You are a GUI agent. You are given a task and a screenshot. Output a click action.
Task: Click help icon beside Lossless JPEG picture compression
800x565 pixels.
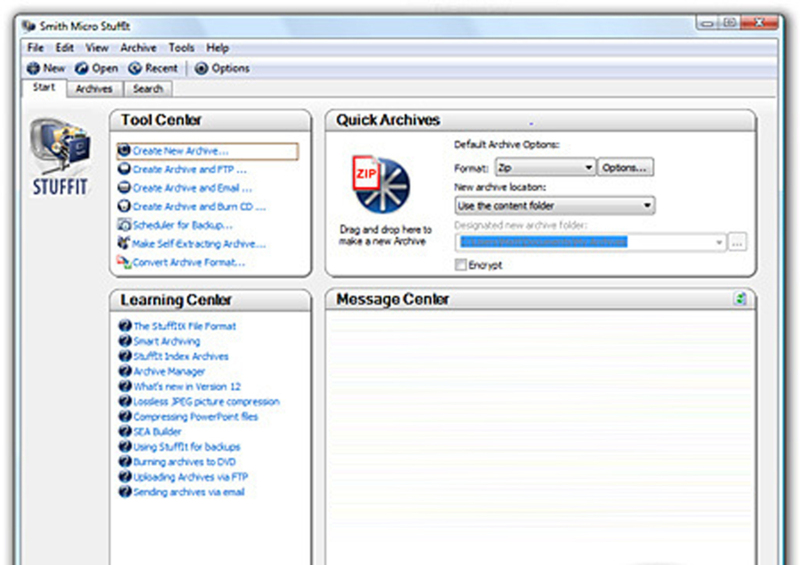[x=125, y=401]
